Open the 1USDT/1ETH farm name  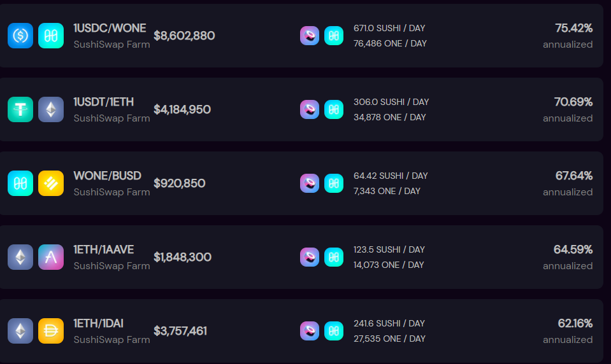(104, 102)
